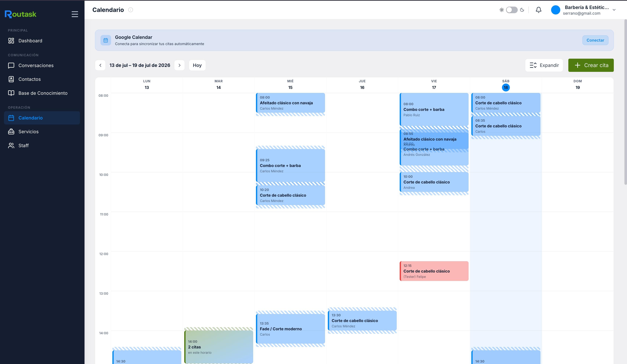Open Friday 10:00 Corte de cabello clásico Andrea
The image size is (627, 364).
434,182
